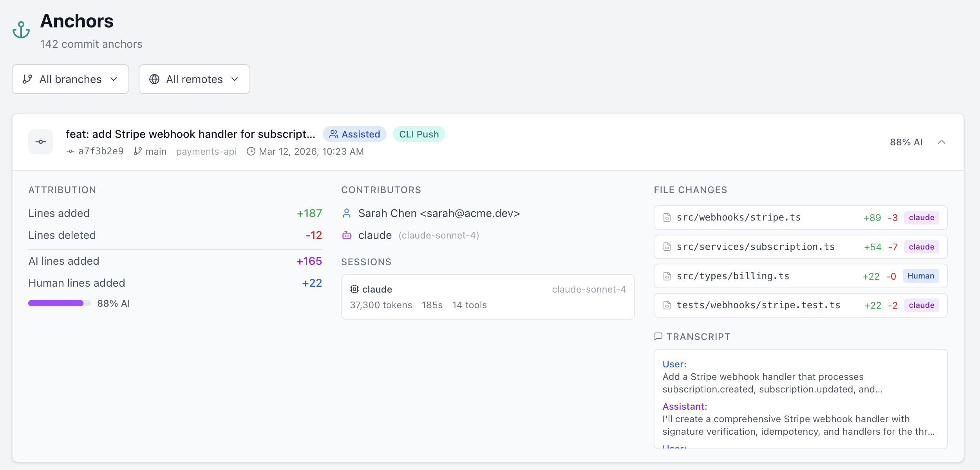The width and height of the screenshot is (980, 470).
Task: Click the file icon for src/types/billing.ts
Action: [x=667, y=276]
